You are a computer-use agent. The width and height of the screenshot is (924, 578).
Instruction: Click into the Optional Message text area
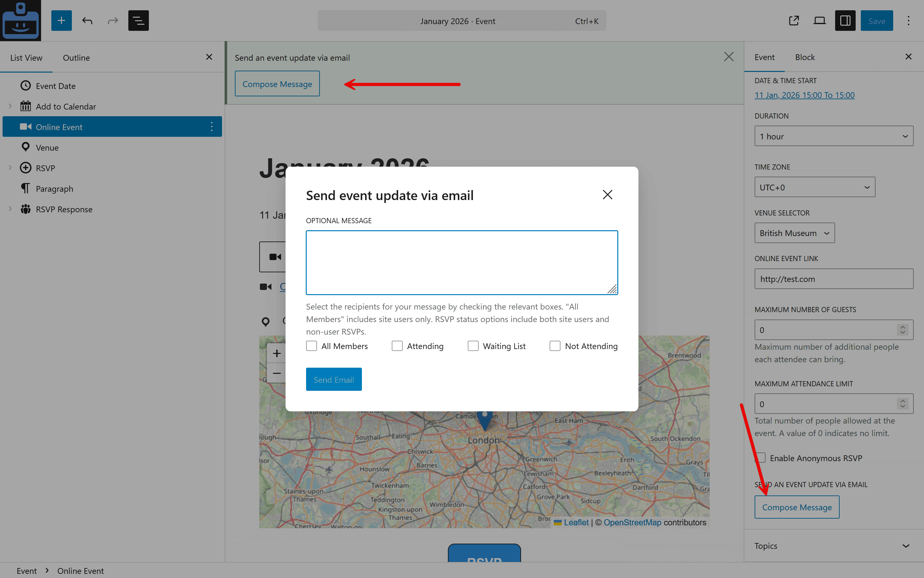point(462,262)
